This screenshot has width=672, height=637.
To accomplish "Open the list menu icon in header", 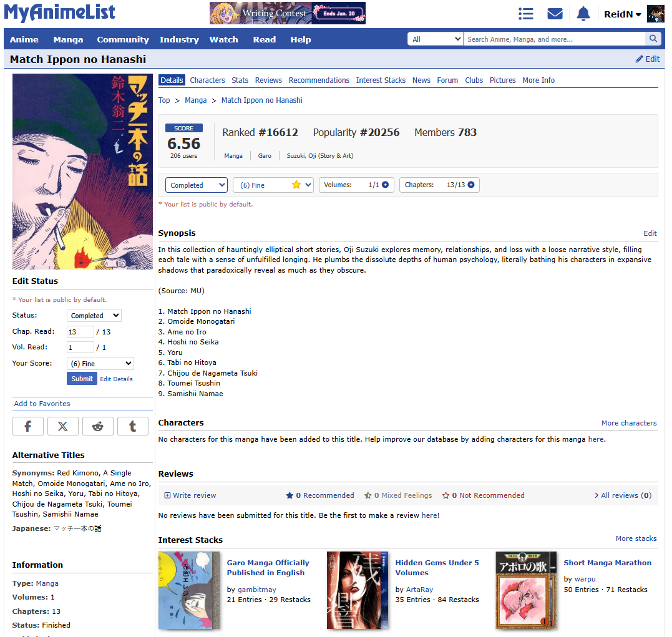I will (x=525, y=14).
